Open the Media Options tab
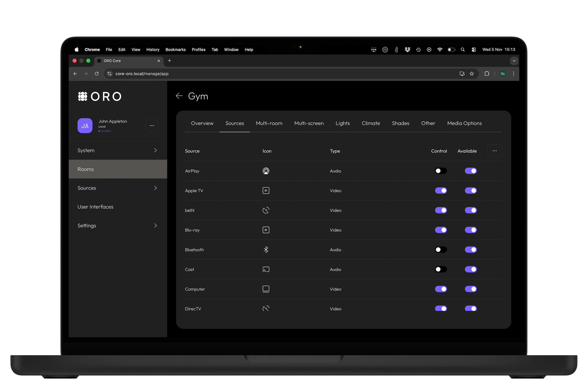The width and height of the screenshot is (588, 382). [464, 123]
